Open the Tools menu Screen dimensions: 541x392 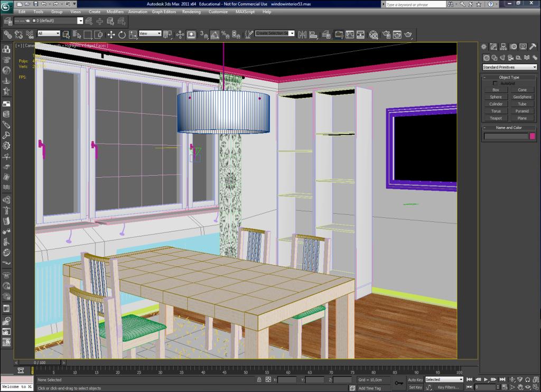pyautogui.click(x=38, y=12)
